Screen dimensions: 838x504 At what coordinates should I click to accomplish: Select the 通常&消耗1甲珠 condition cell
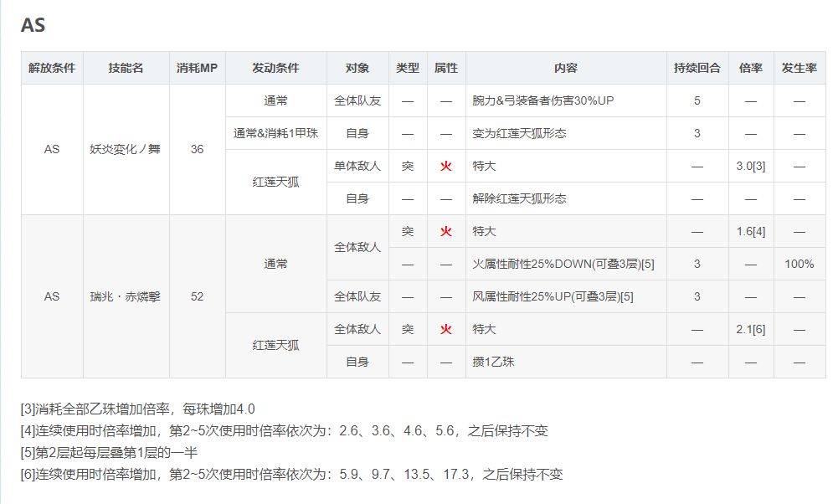coord(275,133)
